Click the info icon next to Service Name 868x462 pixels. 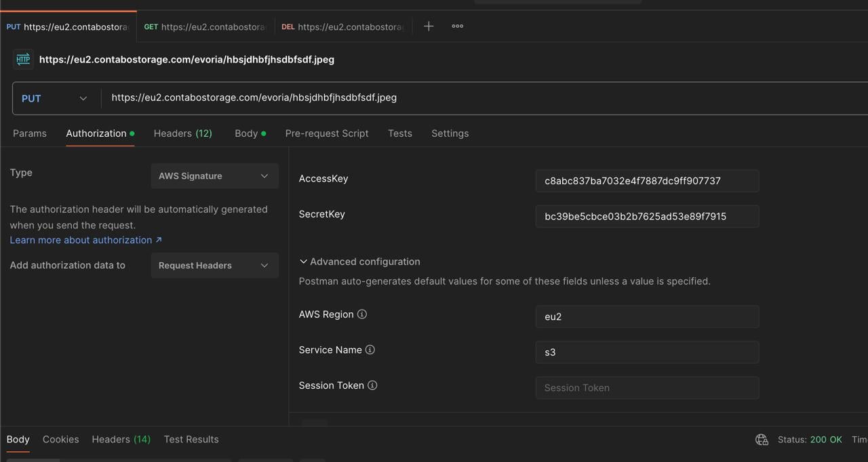[x=370, y=350]
